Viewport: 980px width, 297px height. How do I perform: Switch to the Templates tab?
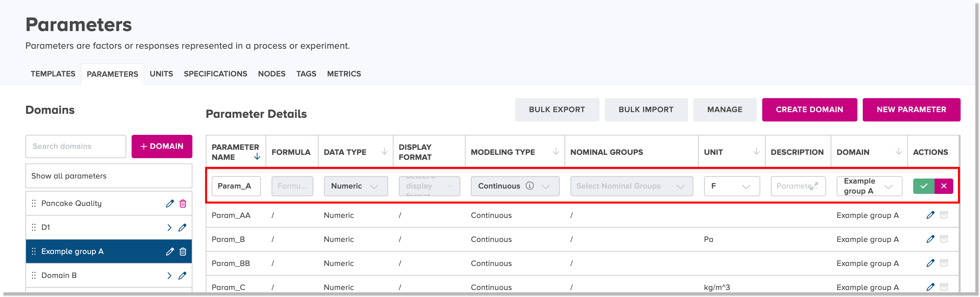(x=53, y=74)
